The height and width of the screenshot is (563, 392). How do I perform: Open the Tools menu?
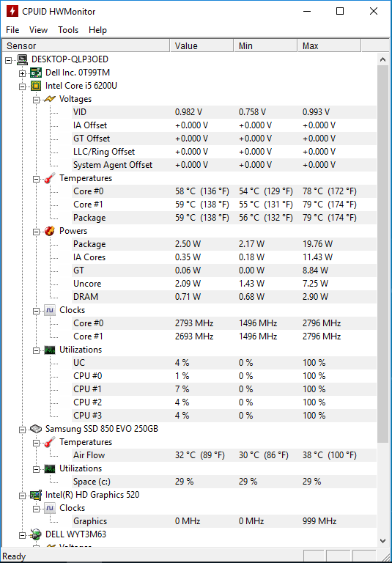68,30
